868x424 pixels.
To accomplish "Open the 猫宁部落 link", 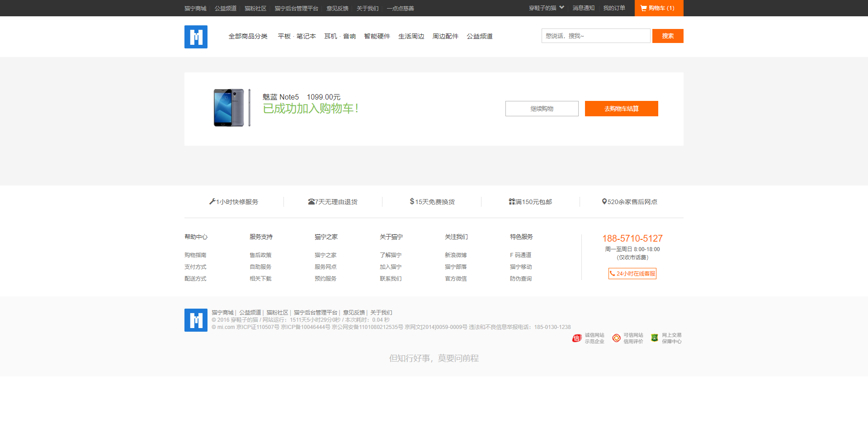I will [456, 267].
